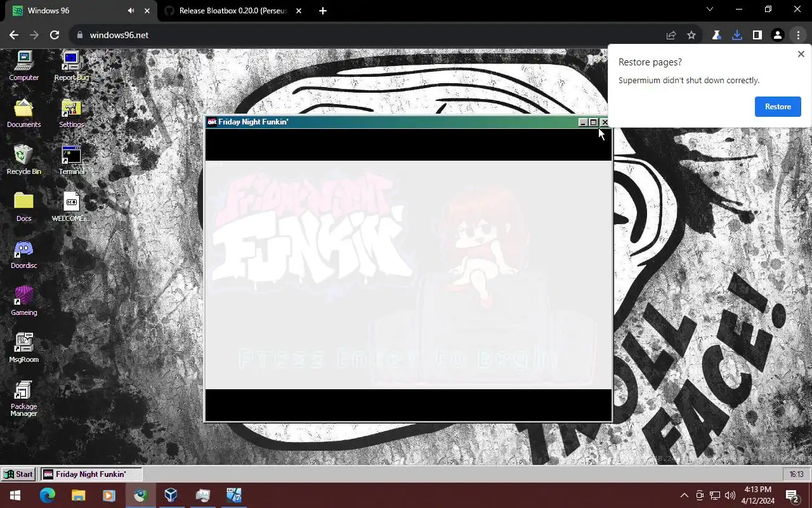Go forward in browser history
812x508 pixels.
(34, 35)
